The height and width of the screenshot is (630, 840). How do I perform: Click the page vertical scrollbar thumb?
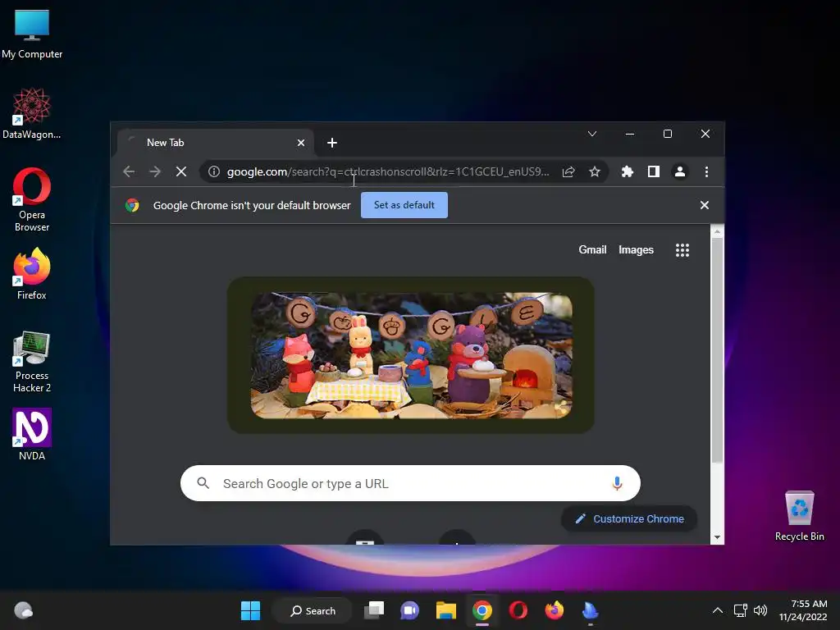[x=717, y=351]
